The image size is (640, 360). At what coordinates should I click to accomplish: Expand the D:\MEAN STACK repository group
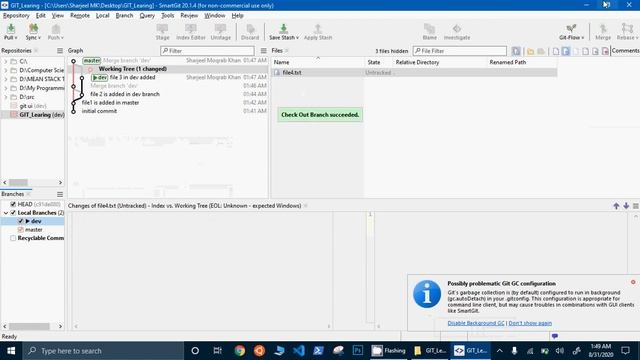(6, 79)
